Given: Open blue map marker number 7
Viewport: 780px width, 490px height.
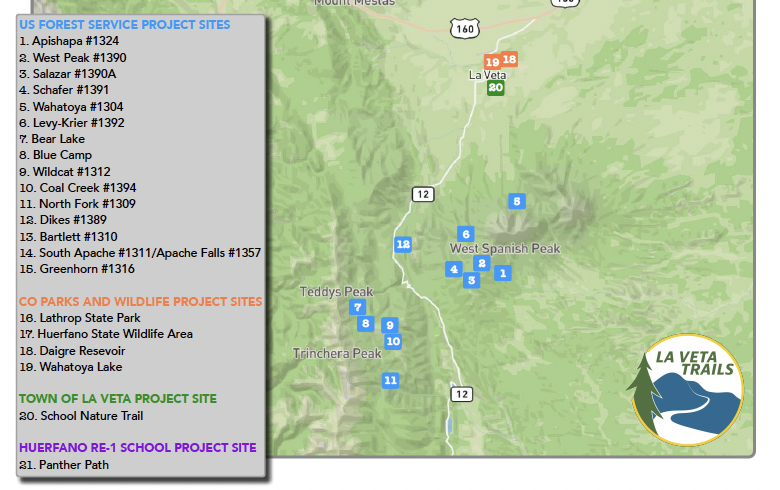Looking at the screenshot, I should 357,307.
